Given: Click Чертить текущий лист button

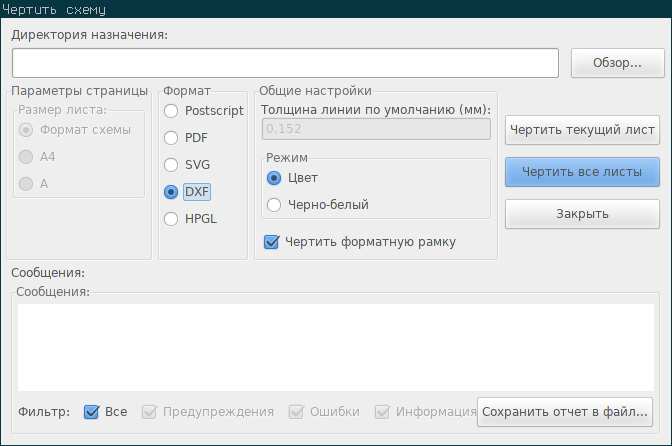Looking at the screenshot, I should point(582,130).
